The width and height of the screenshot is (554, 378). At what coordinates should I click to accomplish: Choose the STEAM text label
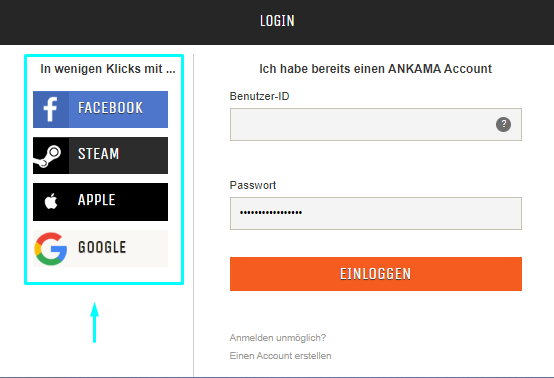coord(99,154)
